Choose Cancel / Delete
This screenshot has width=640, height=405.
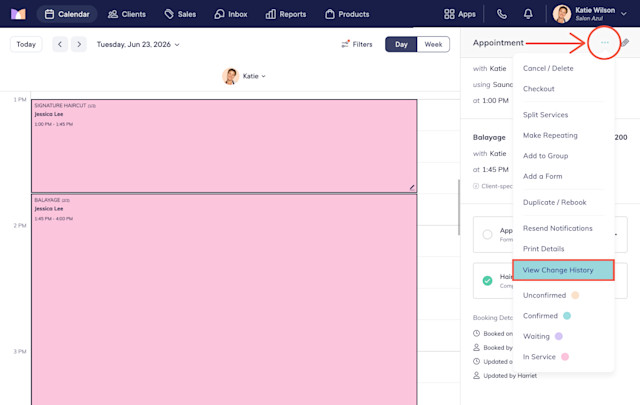548,68
